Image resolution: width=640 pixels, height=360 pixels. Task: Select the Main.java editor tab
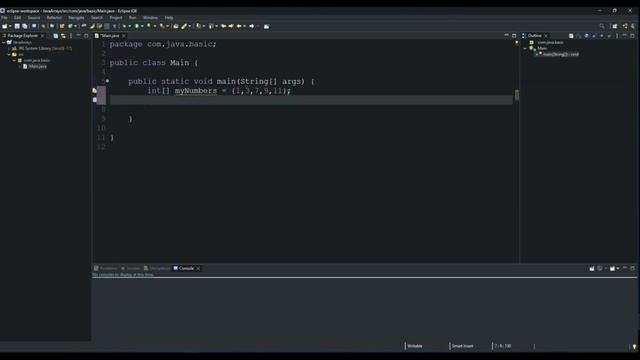109,36
